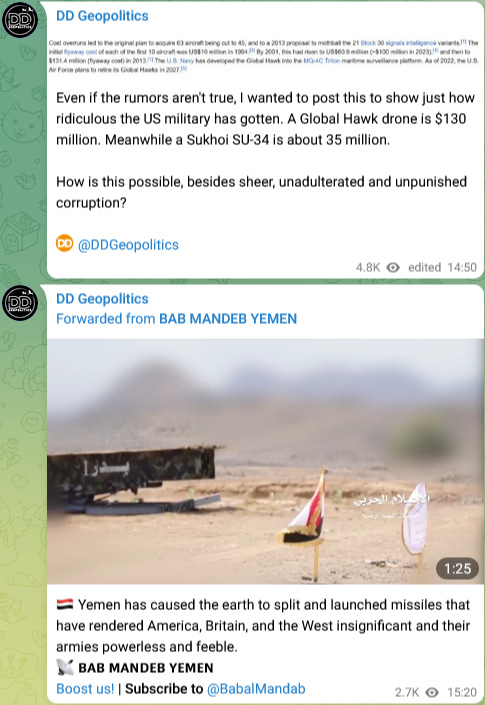Click the edited 14:50 timestamp
This screenshot has height=705, width=485.
442,268
